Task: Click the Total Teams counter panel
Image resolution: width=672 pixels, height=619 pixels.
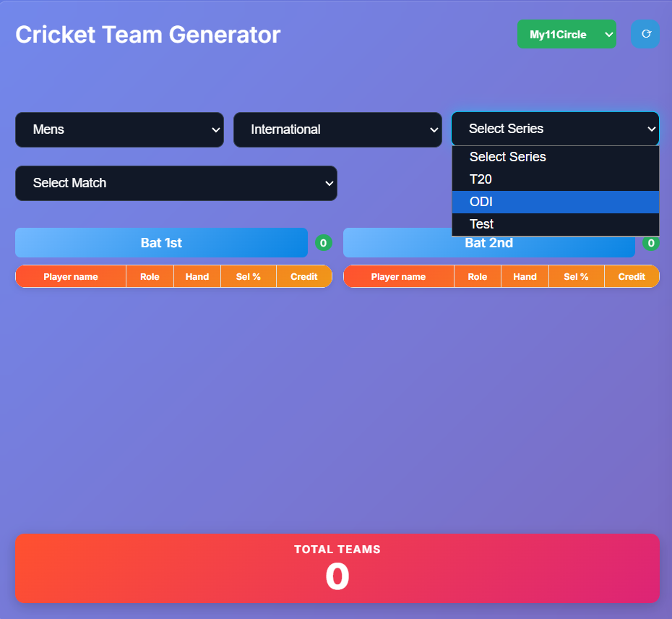Action: [337, 568]
